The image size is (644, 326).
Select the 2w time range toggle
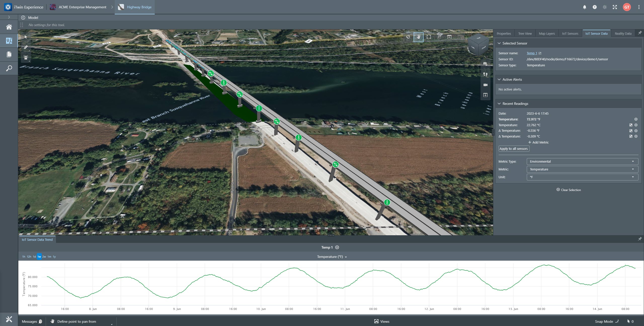click(x=44, y=257)
